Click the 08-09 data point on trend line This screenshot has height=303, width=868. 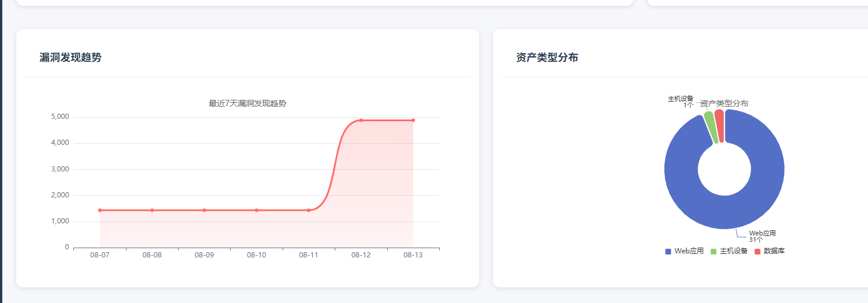[x=204, y=210]
